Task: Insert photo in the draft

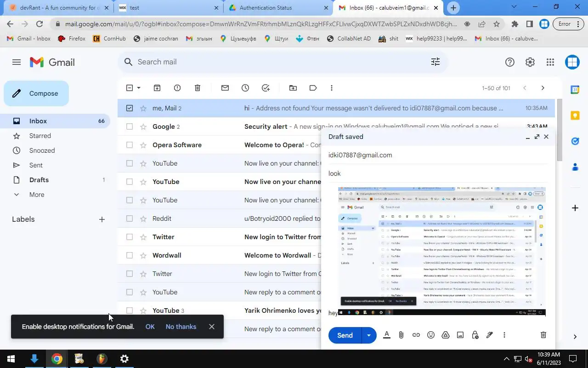Action: pyautogui.click(x=460, y=335)
